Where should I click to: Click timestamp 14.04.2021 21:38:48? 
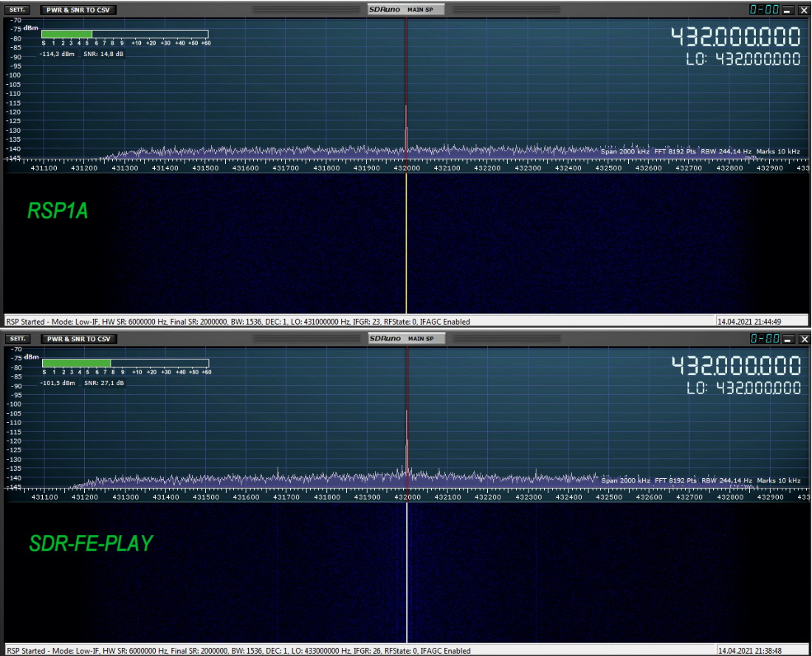(750, 651)
